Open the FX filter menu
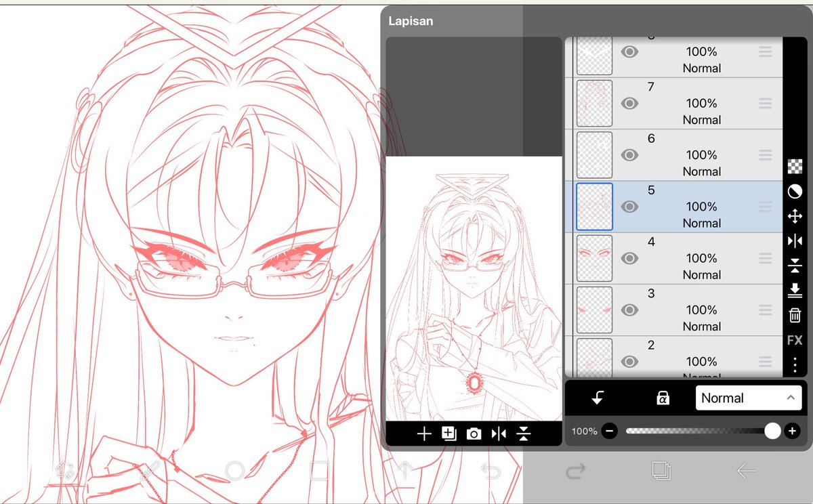 click(795, 340)
